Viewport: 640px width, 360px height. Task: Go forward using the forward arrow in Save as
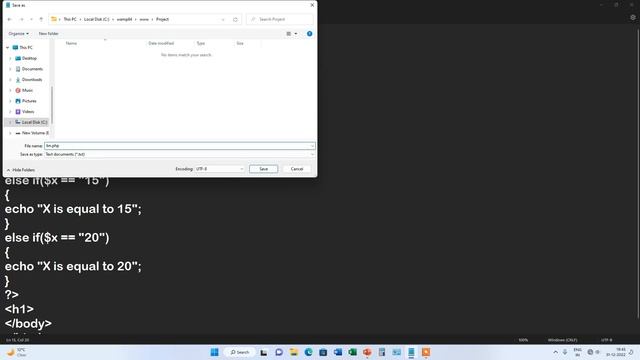(22, 19)
